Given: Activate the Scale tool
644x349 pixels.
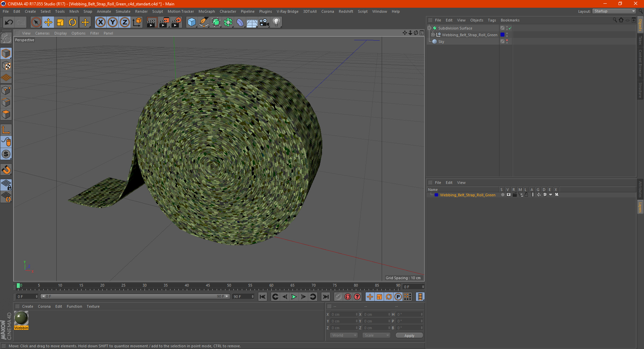Looking at the screenshot, I should pos(60,22).
